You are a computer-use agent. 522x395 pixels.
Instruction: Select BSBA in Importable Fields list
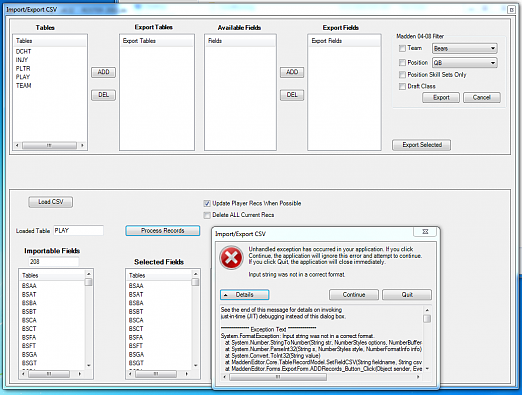tap(29, 303)
